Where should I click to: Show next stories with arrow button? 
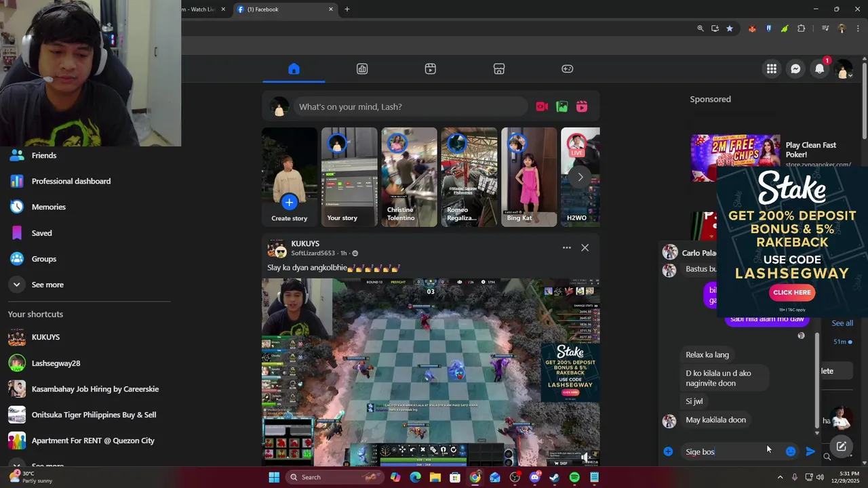tap(580, 177)
